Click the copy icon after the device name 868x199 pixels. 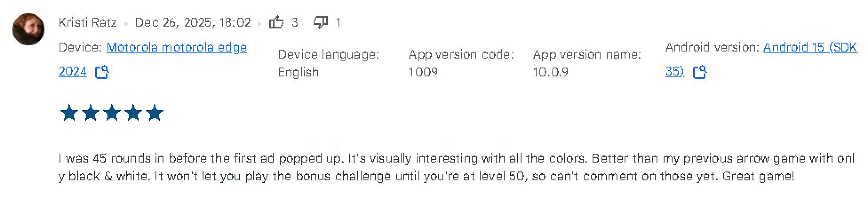[102, 72]
